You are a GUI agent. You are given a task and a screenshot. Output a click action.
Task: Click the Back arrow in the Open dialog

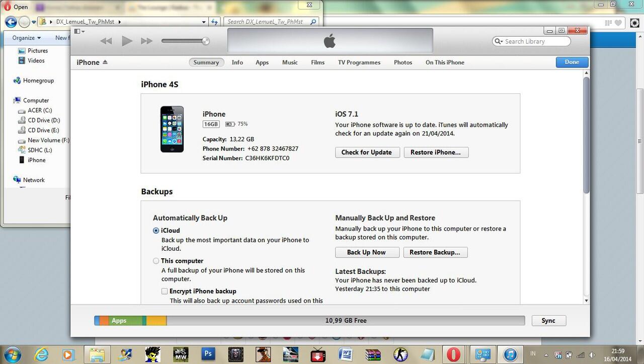pos(11,22)
